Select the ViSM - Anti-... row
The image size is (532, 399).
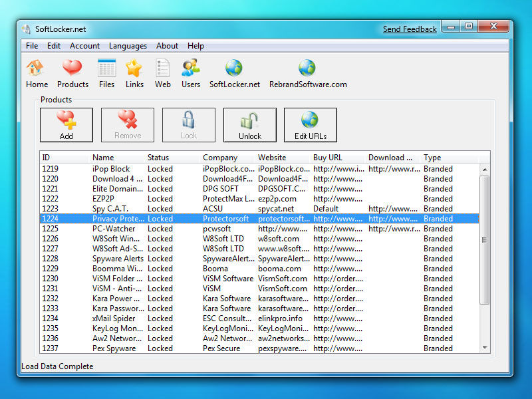[x=259, y=289]
